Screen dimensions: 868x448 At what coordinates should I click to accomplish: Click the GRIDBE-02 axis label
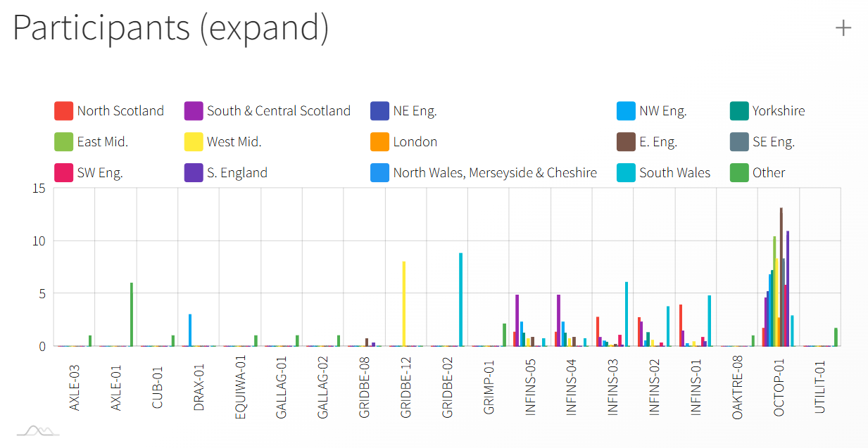448,388
